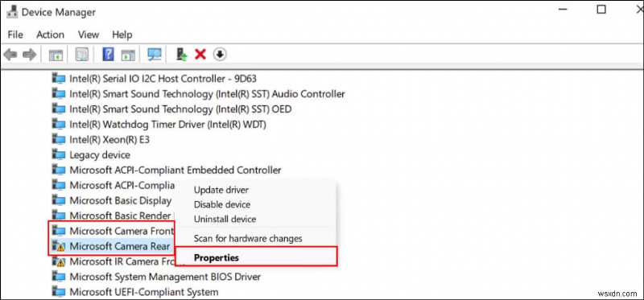Open the View menu
The image size is (644, 300).
pos(89,35)
